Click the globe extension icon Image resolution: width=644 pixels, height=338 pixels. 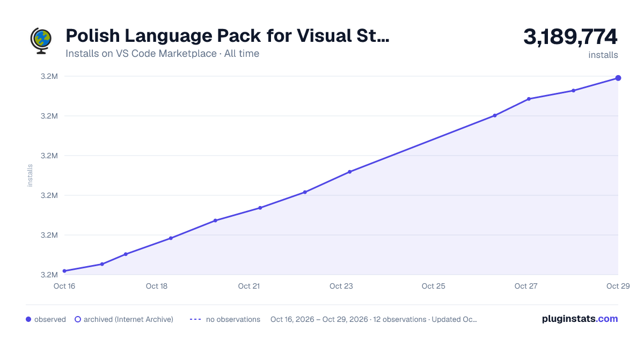(x=41, y=41)
